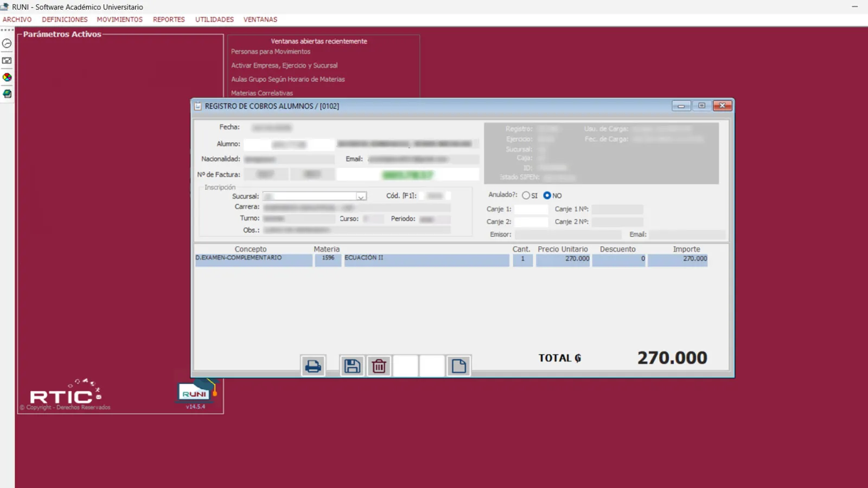Viewport: 868px width, 488px height.
Task: Open the VENTANAS menu
Action: tap(260, 20)
